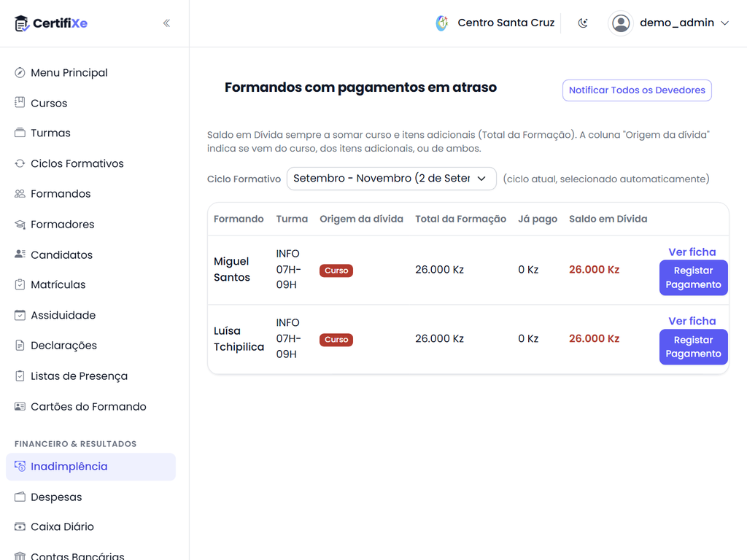Click the Já pago column header

click(x=538, y=219)
